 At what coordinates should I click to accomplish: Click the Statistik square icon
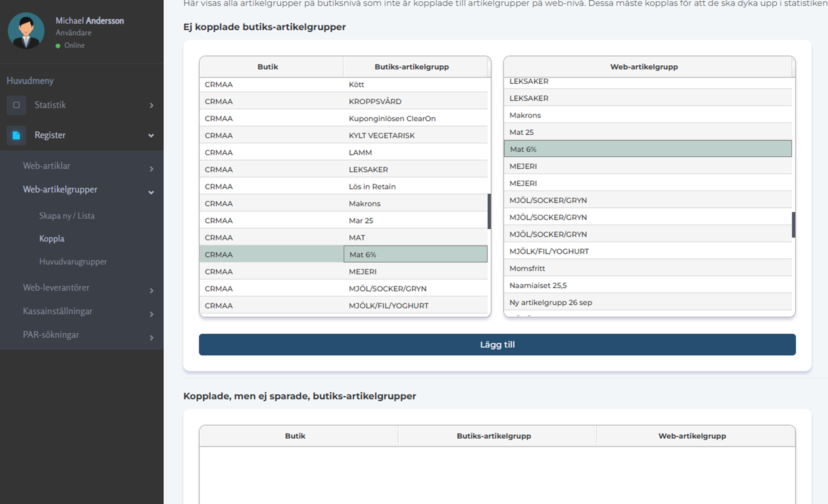pyautogui.click(x=16, y=105)
